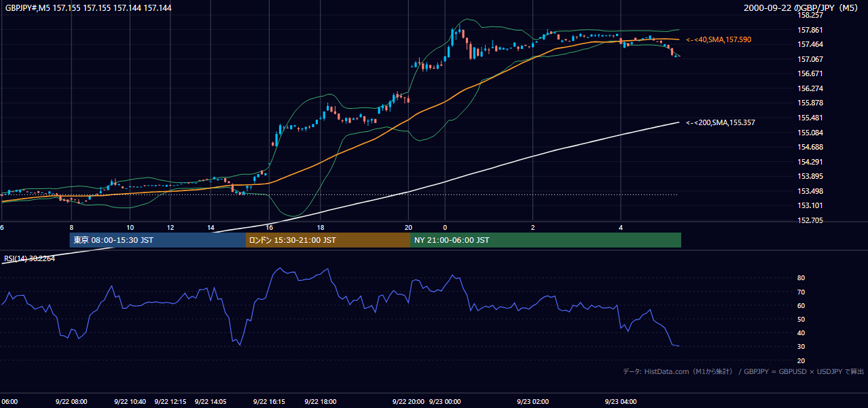Click RSI scale level 60
The height and width of the screenshot is (408, 868).
click(x=801, y=305)
